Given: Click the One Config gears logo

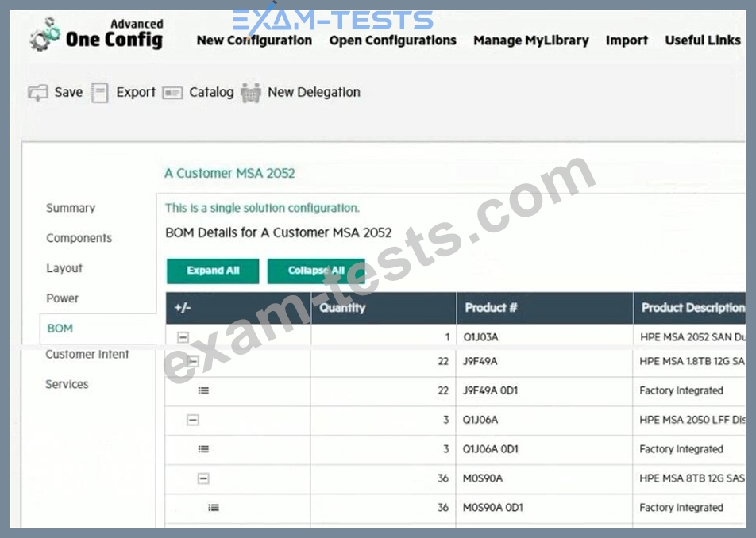Looking at the screenshot, I should coord(44,33).
